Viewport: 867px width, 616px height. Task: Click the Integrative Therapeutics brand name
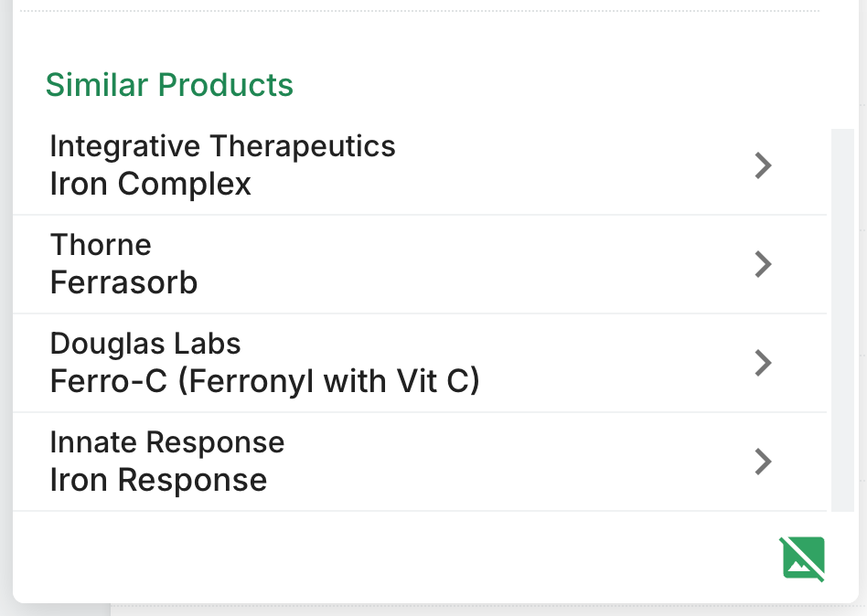pos(223,147)
